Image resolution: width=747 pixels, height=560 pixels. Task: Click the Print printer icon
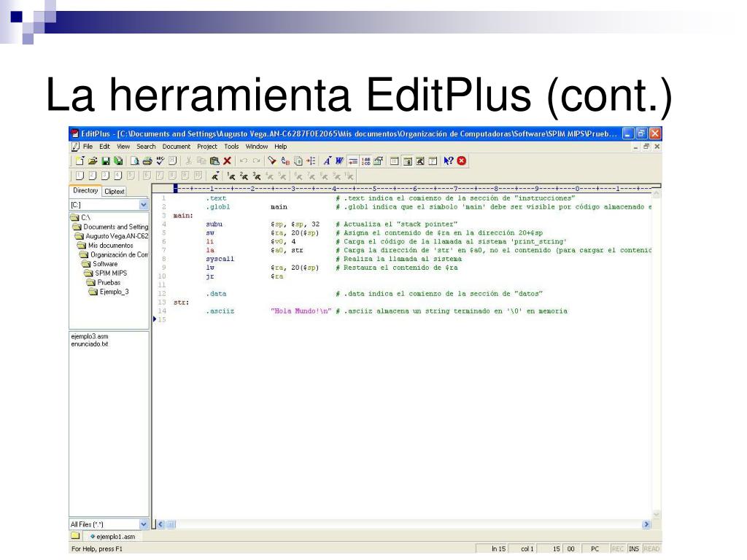[x=147, y=161]
